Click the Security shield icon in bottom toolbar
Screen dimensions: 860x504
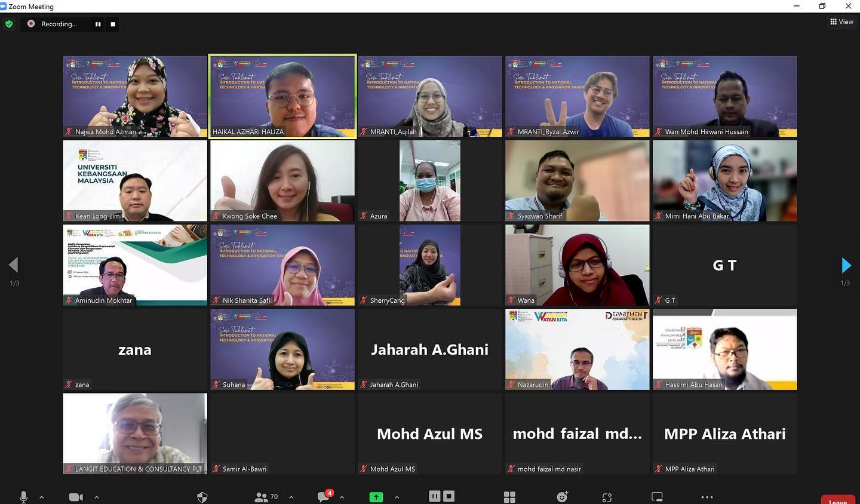[202, 497]
